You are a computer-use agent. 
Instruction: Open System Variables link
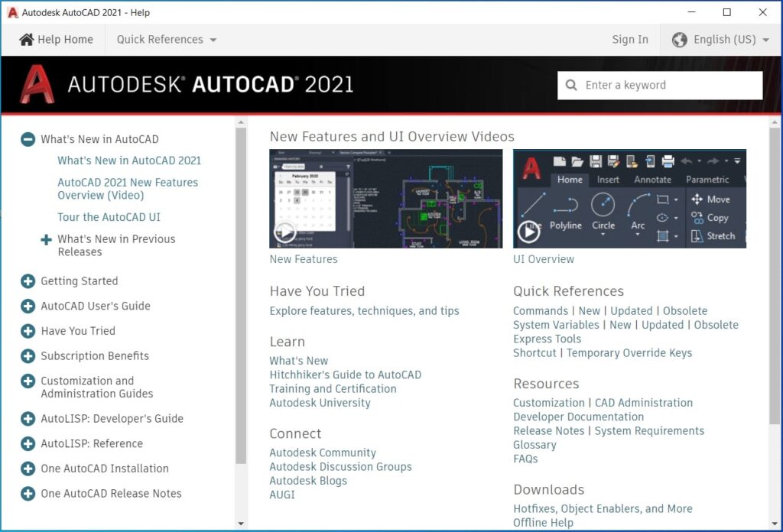(556, 325)
